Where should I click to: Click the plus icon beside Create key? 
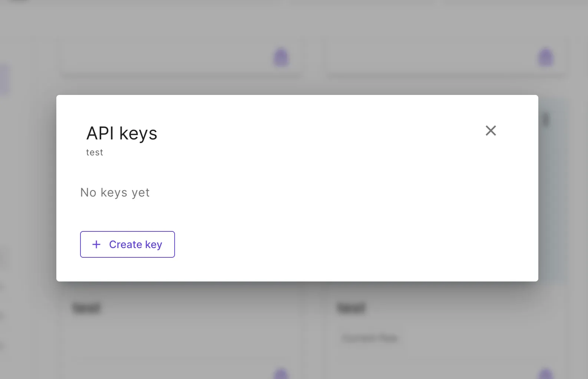pos(96,244)
